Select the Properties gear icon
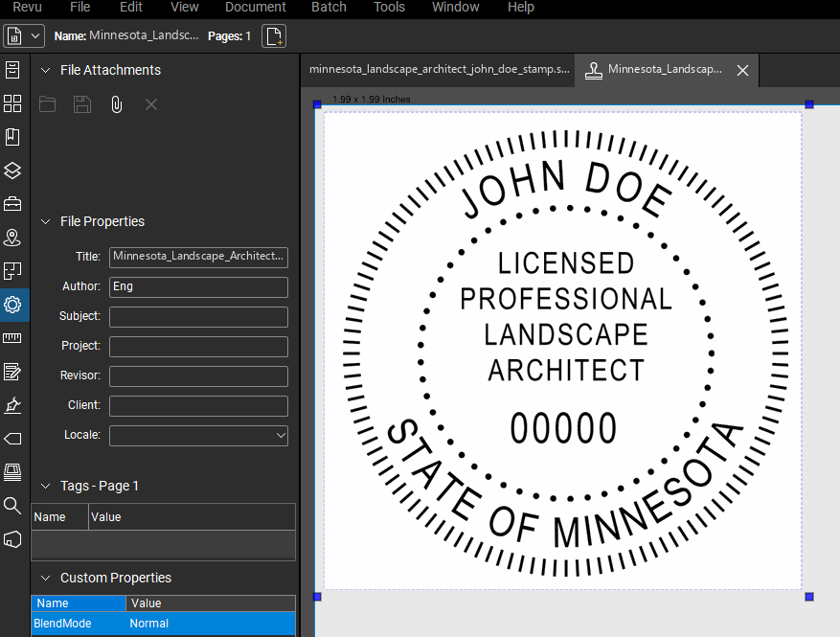The image size is (840, 637). (12, 305)
